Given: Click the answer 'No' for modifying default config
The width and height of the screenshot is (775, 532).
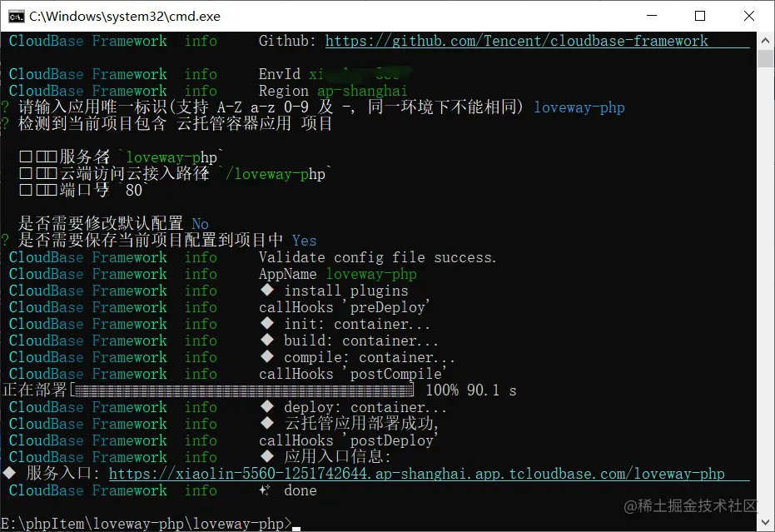Looking at the screenshot, I should (x=200, y=224).
